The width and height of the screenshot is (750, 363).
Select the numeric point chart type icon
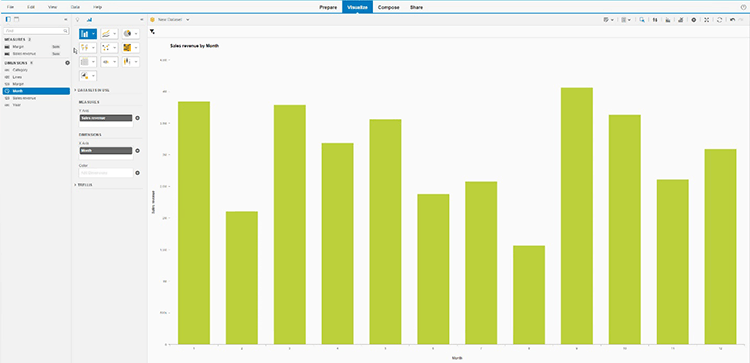click(x=106, y=62)
